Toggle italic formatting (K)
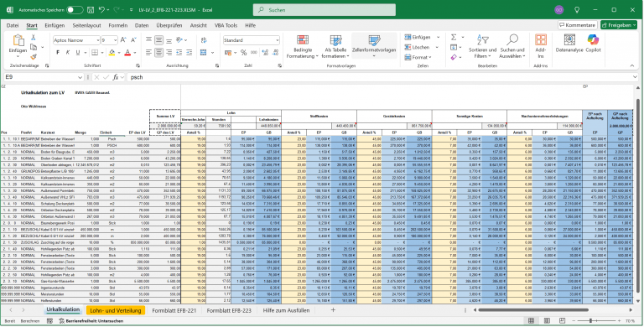 [x=67, y=53]
